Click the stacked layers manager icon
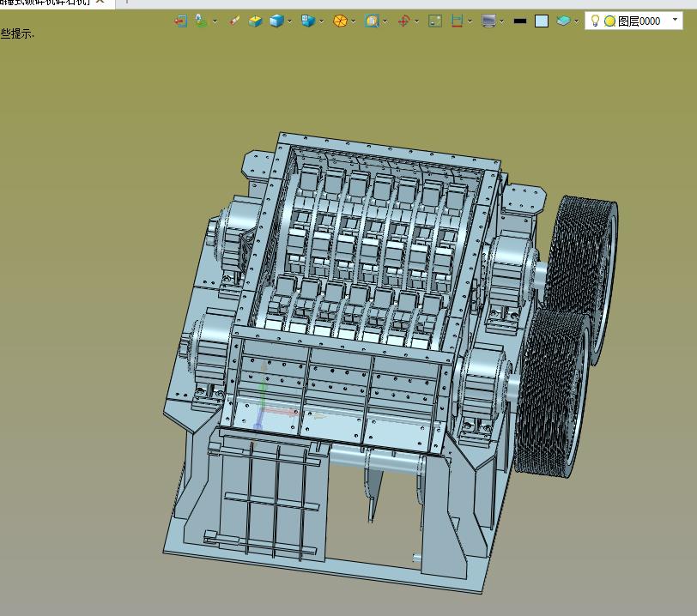 563,21
